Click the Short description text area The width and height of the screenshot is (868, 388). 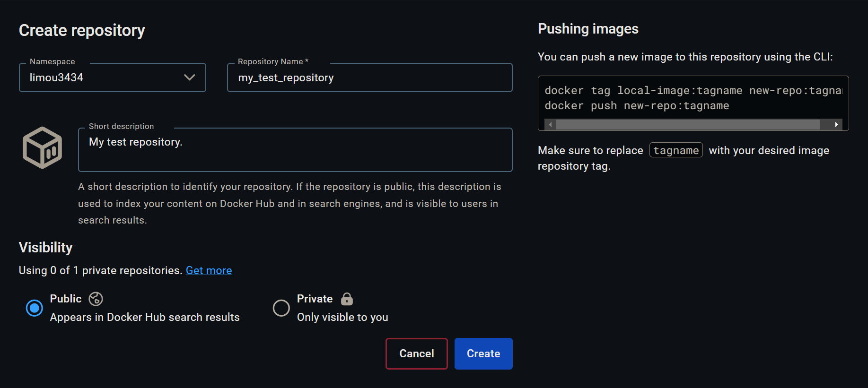click(295, 149)
